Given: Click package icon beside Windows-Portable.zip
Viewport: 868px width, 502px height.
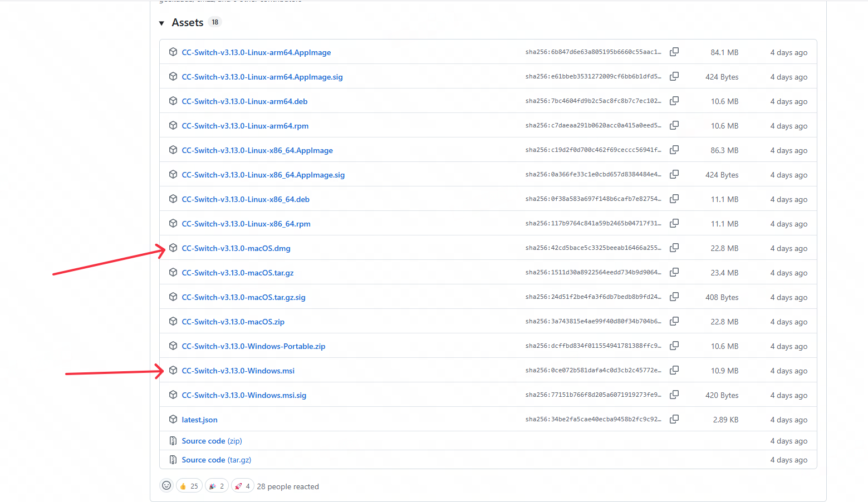Looking at the screenshot, I should [x=173, y=346].
